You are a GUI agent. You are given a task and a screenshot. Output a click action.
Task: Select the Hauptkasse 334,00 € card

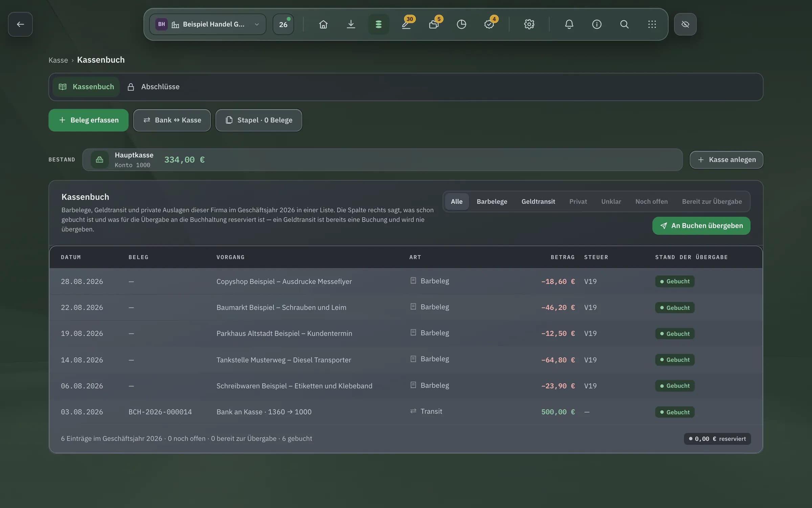click(382, 160)
